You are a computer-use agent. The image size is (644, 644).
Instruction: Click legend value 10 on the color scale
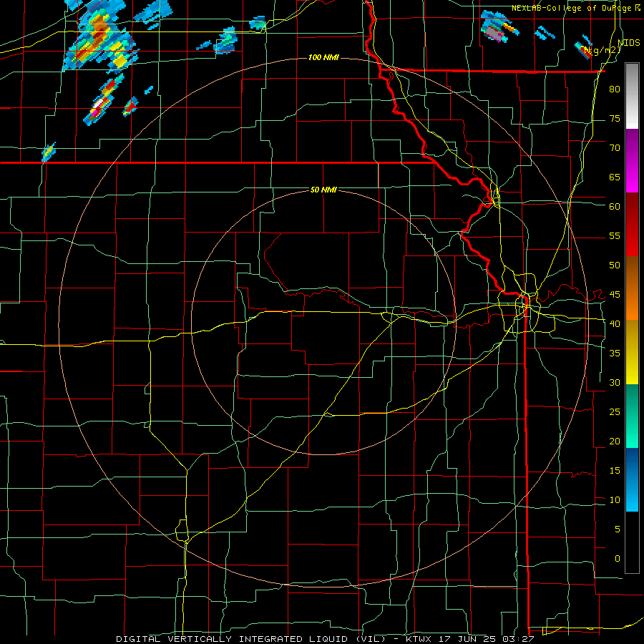[615, 500]
